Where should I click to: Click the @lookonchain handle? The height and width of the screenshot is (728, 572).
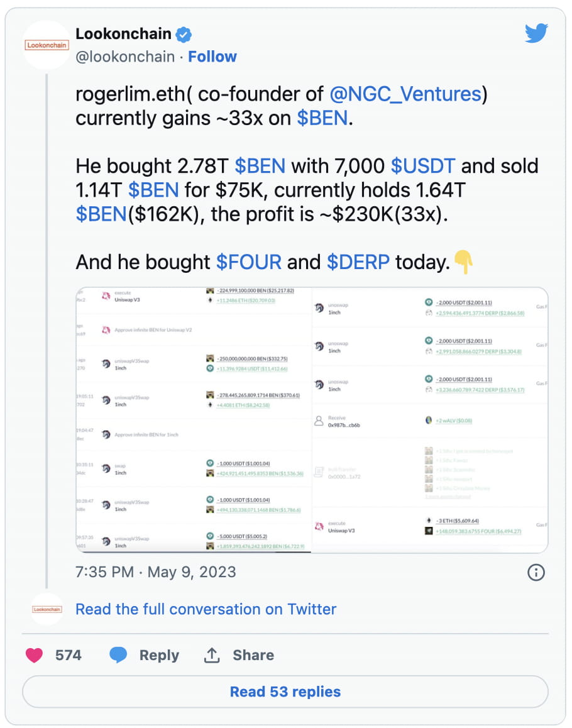(x=125, y=57)
